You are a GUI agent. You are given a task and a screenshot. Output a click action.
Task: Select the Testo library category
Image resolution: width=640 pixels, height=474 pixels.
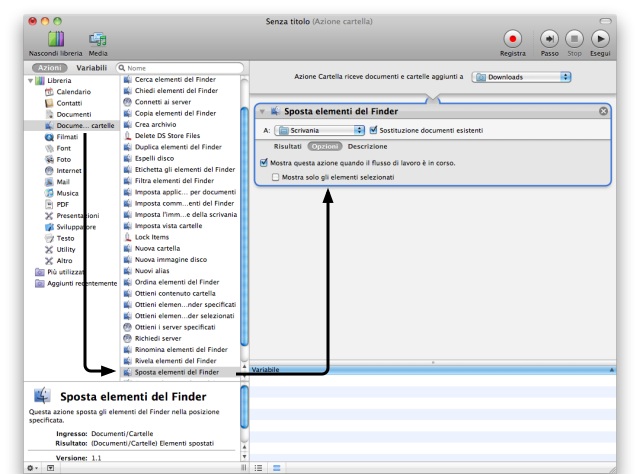tap(65, 238)
